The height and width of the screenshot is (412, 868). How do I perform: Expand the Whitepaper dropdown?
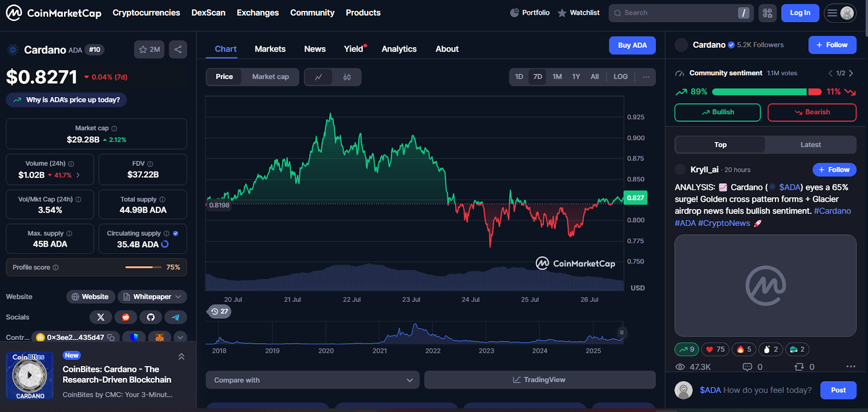click(152, 297)
